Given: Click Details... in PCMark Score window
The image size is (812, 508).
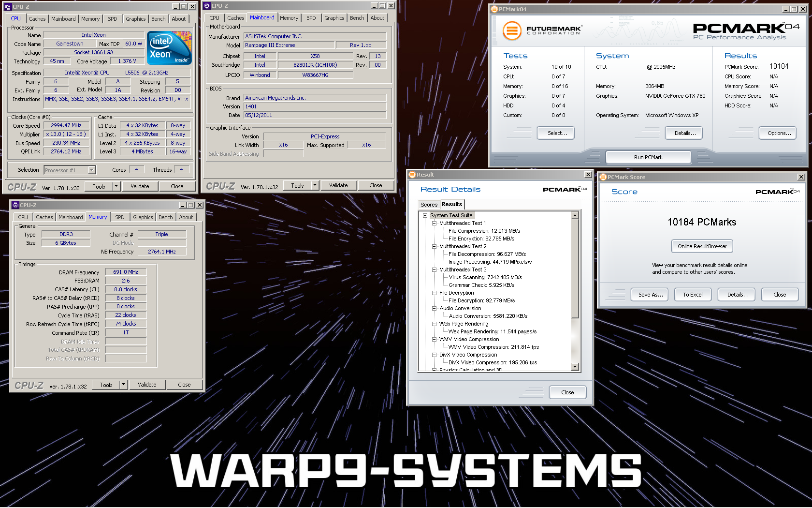Looking at the screenshot, I should [x=737, y=295].
